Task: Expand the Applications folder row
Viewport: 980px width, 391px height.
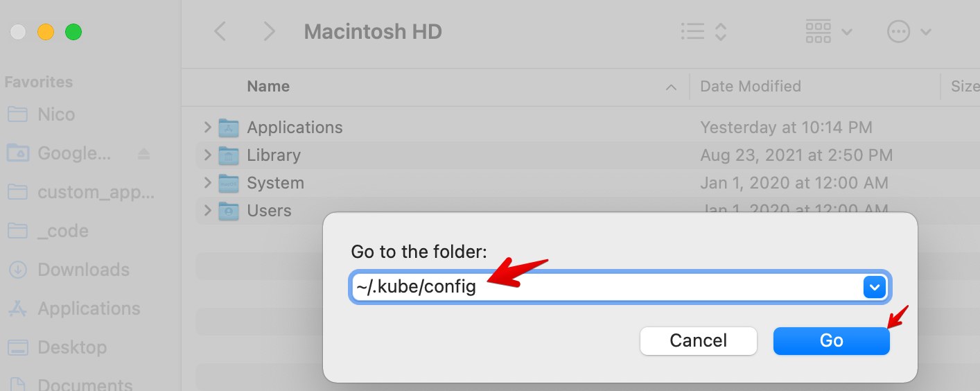Action: pyautogui.click(x=207, y=128)
